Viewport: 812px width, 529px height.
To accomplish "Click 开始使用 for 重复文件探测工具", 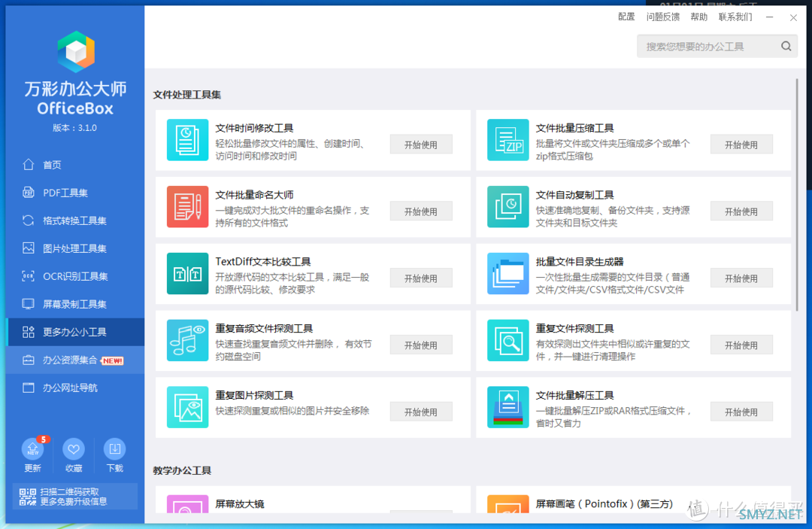I will pyautogui.click(x=741, y=345).
